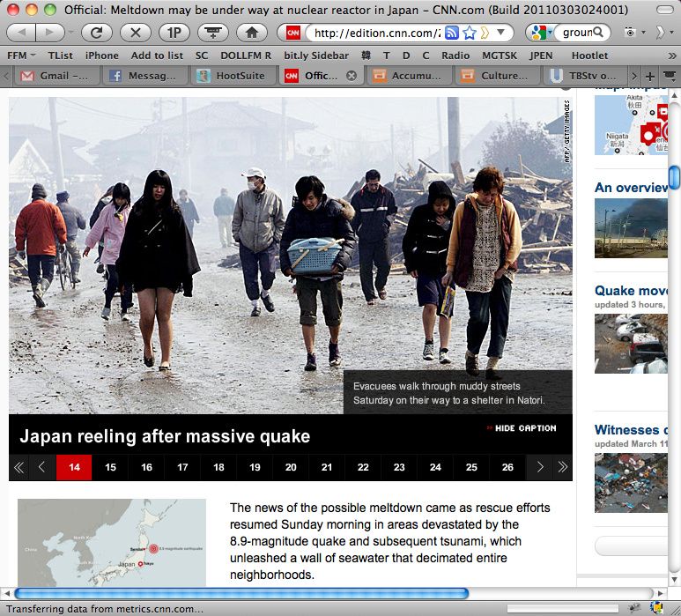Open the FFM bookmarks folder dropdown

pyautogui.click(x=21, y=55)
